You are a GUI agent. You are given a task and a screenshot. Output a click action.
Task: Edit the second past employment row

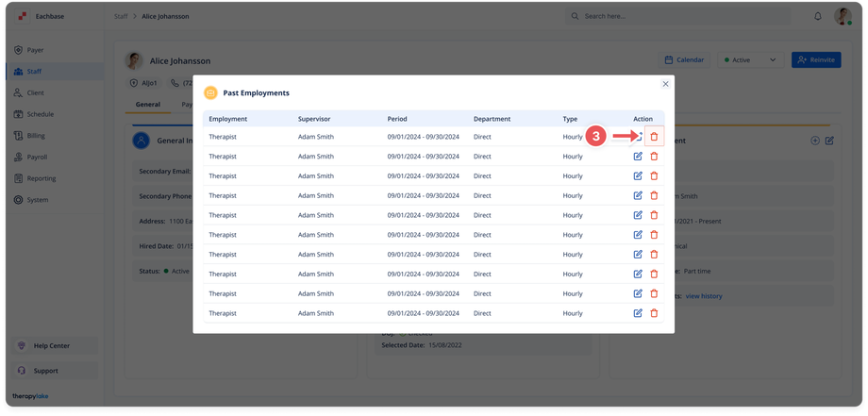(638, 157)
